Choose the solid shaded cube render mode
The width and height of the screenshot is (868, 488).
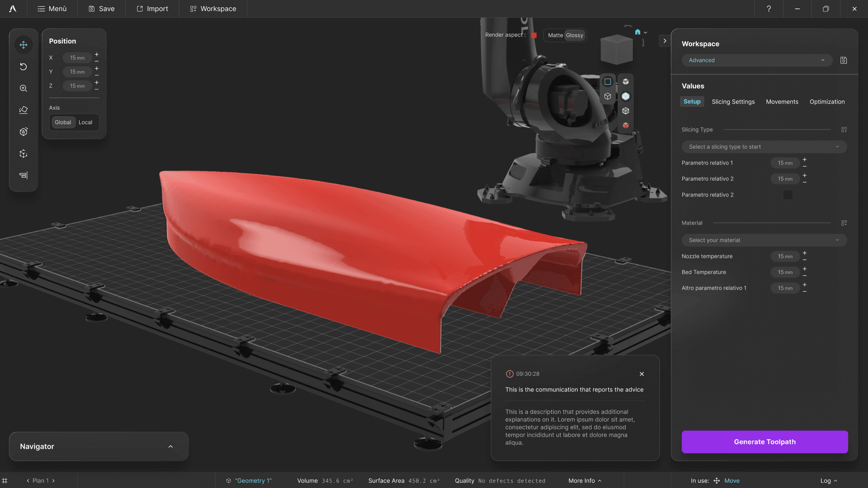(x=626, y=82)
